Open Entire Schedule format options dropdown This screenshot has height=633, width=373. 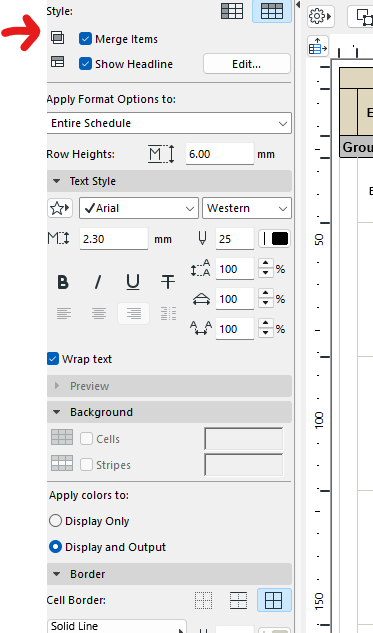point(169,123)
